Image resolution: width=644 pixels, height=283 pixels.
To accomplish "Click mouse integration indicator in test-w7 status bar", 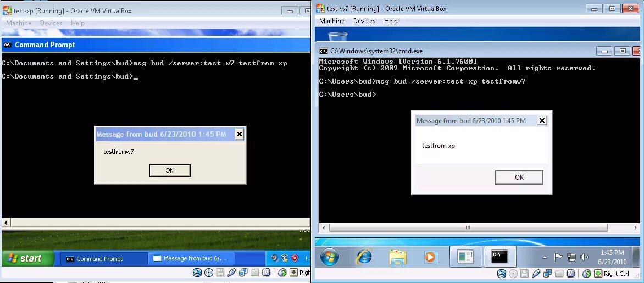I will tap(587, 274).
